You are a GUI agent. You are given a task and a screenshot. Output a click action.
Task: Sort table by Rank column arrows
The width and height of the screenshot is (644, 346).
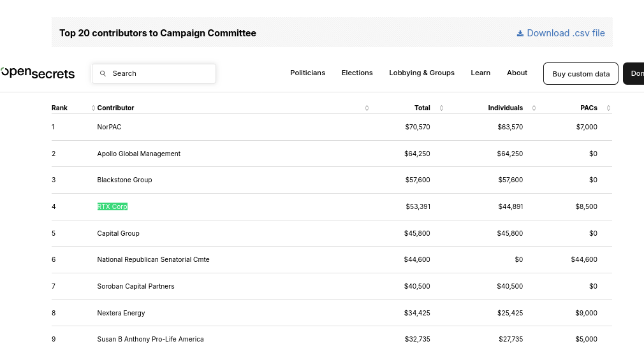pyautogui.click(x=93, y=108)
